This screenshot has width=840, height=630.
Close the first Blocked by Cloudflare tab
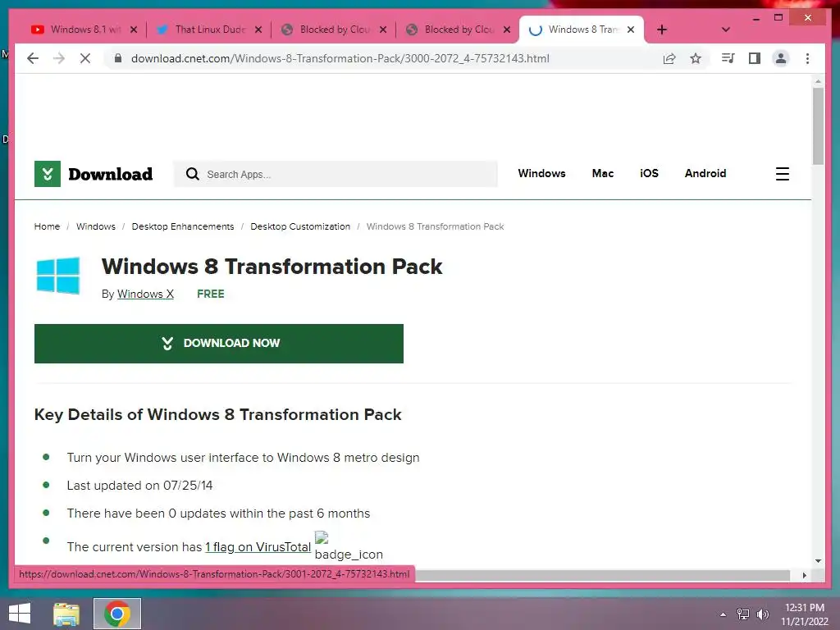point(383,30)
